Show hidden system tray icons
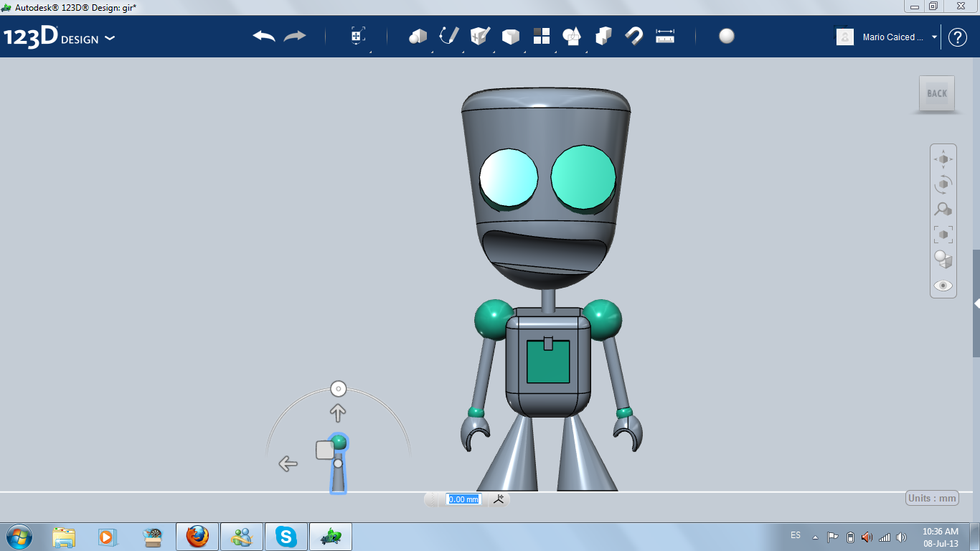This screenshot has width=980, height=551. pos(815,537)
